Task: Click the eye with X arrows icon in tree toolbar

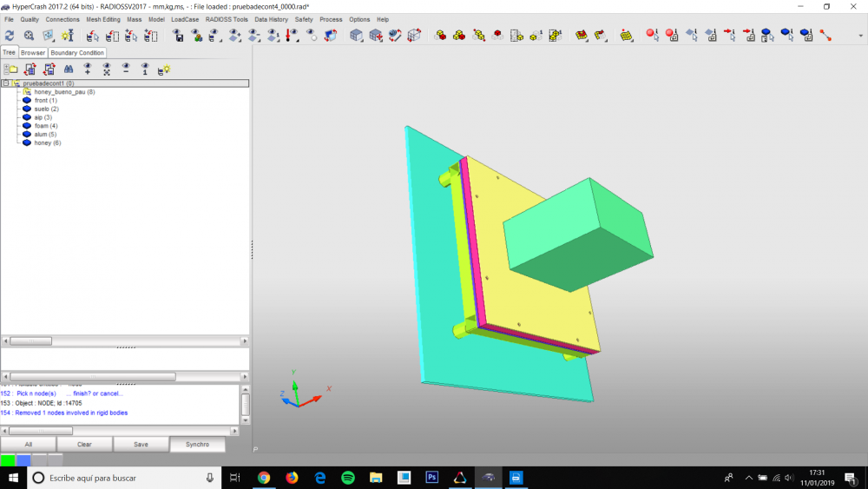Action: pos(106,69)
